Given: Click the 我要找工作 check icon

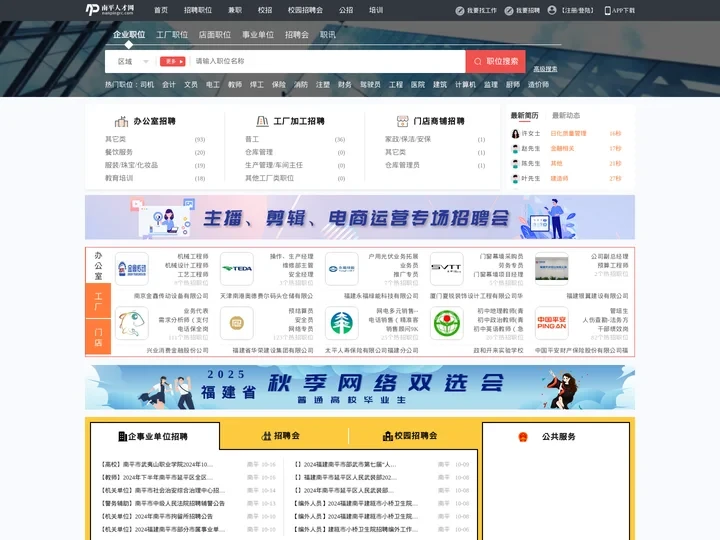Looking at the screenshot, I should pos(460,11).
